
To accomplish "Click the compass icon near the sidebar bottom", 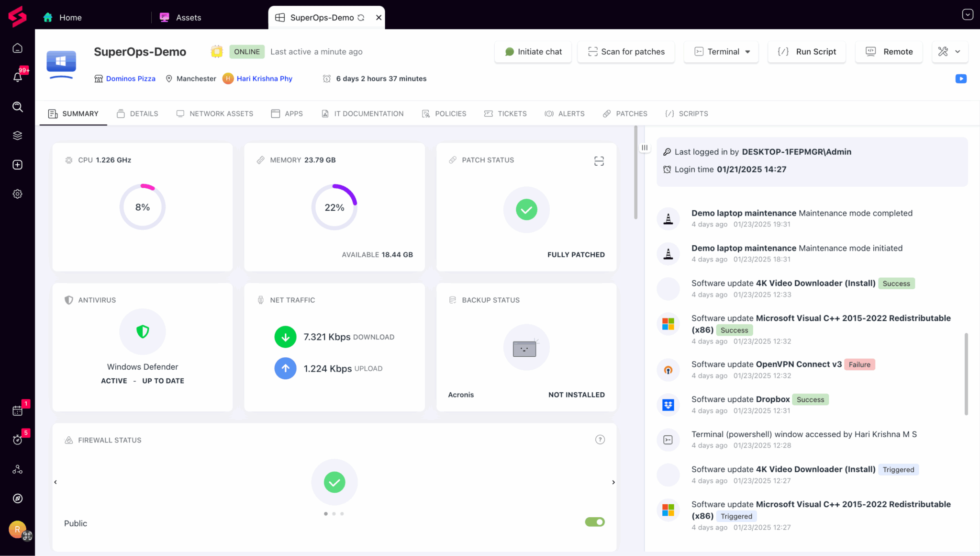I will pyautogui.click(x=18, y=499).
